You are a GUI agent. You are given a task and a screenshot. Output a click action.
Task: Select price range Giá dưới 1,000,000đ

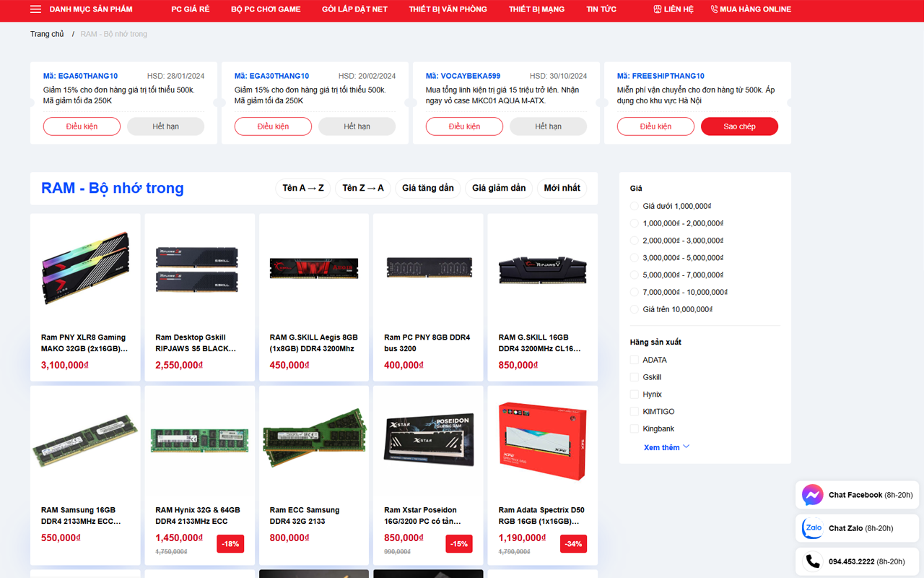(635, 206)
